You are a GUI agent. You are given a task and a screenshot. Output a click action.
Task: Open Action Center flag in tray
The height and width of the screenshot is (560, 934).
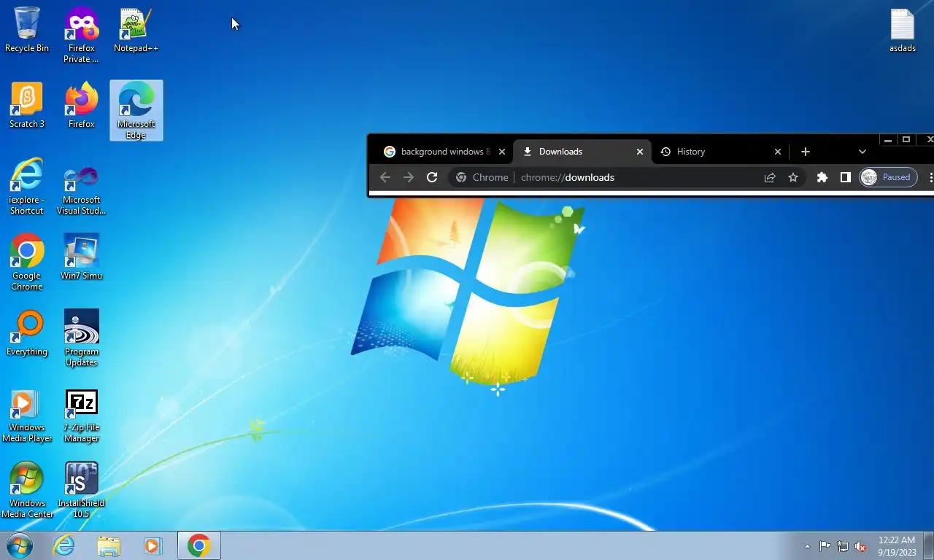tap(825, 546)
